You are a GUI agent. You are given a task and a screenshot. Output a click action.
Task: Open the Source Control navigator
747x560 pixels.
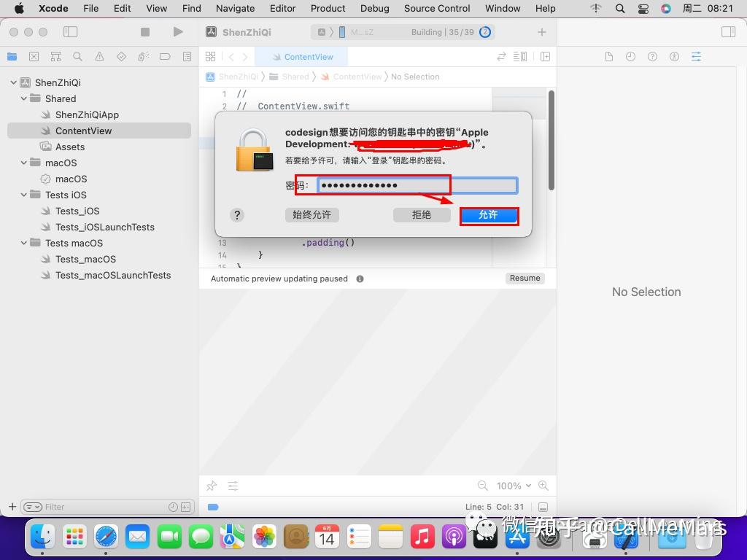(x=34, y=57)
